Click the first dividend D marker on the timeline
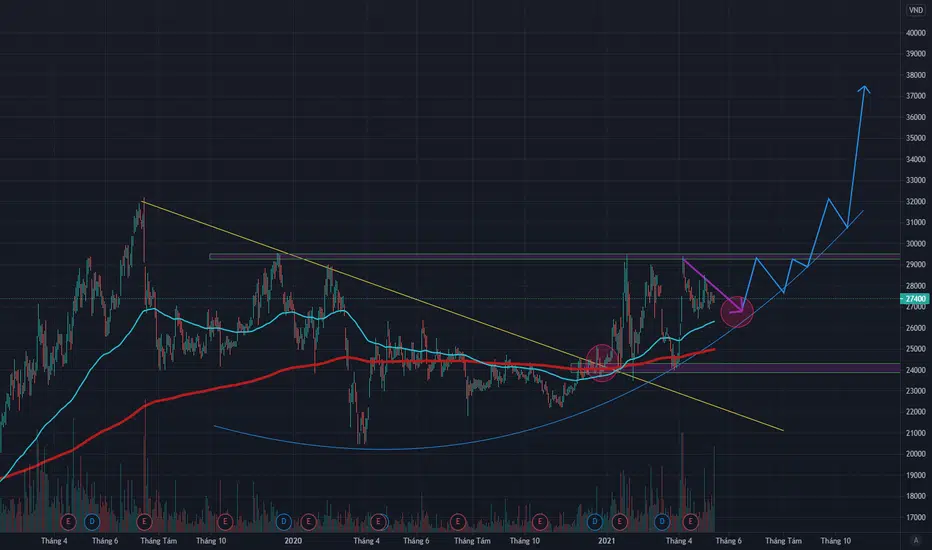Viewport: 932px width, 550px height. point(92,522)
